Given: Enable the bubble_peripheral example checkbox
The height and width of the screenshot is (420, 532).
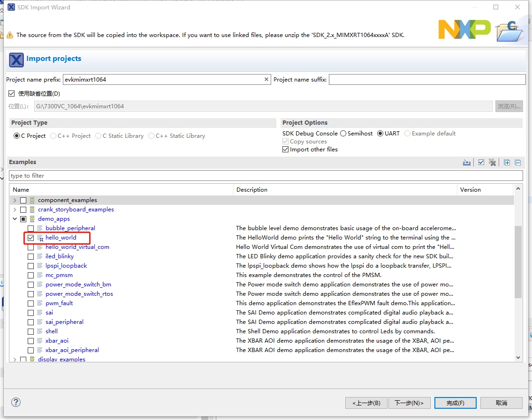Looking at the screenshot, I should tap(31, 228).
